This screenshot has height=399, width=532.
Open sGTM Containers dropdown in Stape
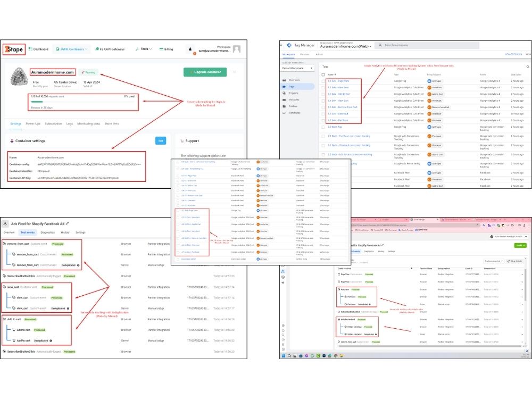[71, 49]
